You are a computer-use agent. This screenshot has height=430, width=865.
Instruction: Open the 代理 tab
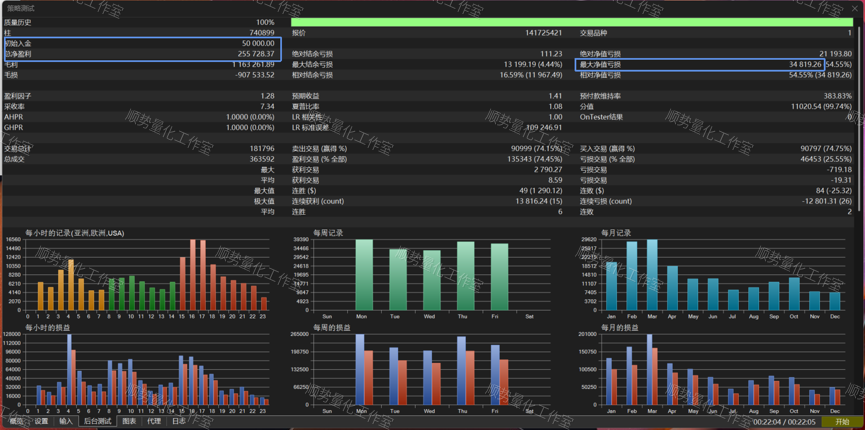point(154,421)
